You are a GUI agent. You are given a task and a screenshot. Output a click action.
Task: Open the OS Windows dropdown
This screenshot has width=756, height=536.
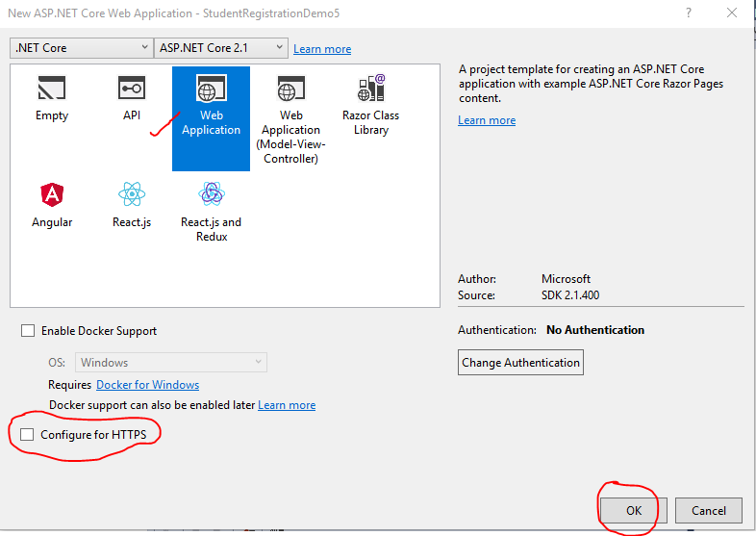pyautogui.click(x=171, y=363)
